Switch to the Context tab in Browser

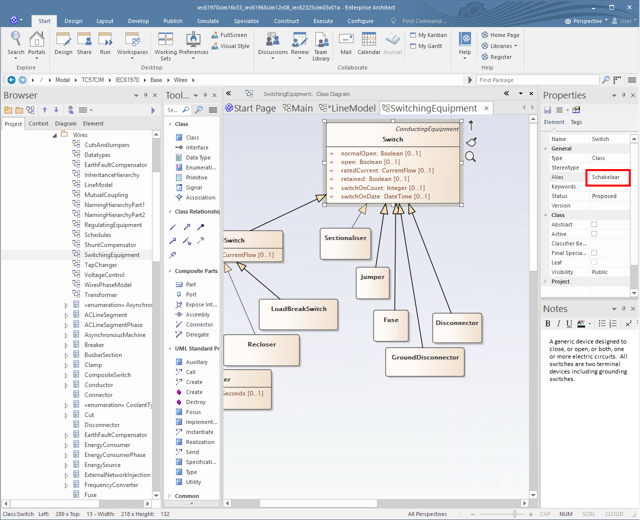[38, 123]
